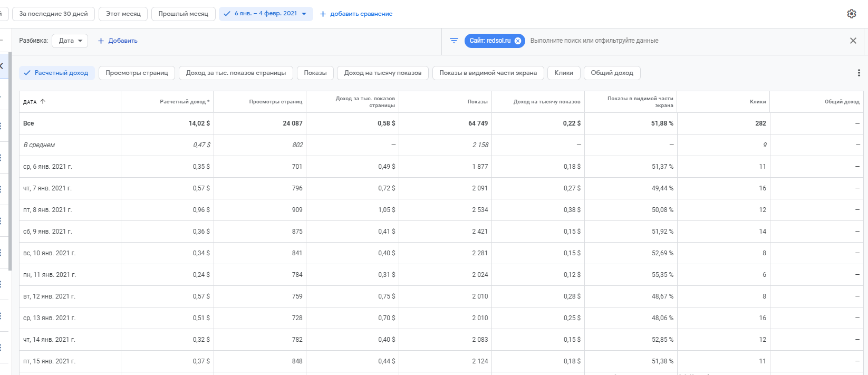Click the Этот месяц preset button
This screenshot has width=868, height=375.
click(x=123, y=14)
